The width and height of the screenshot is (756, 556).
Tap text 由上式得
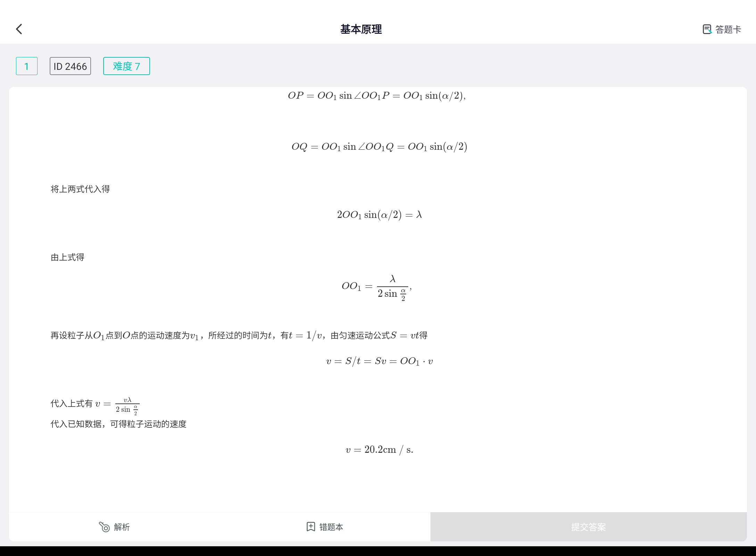point(67,257)
